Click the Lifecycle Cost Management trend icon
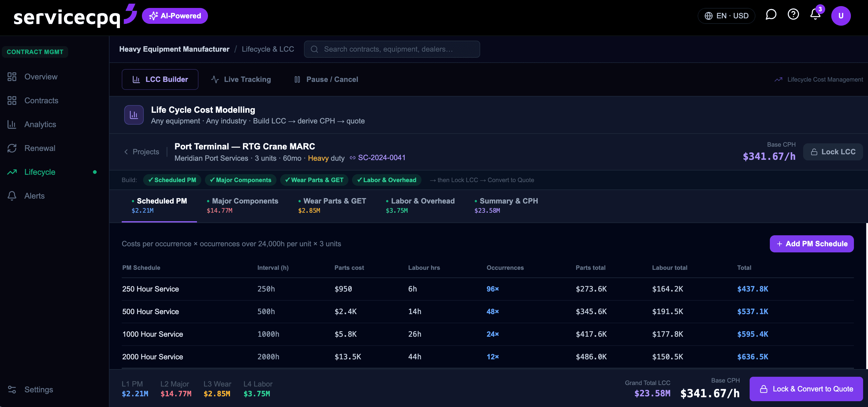This screenshot has width=868, height=407. click(x=778, y=79)
